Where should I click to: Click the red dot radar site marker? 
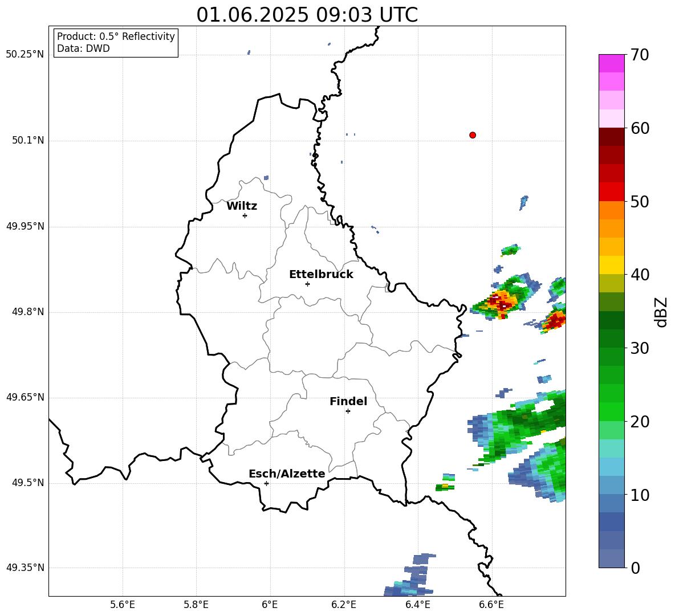pos(472,135)
